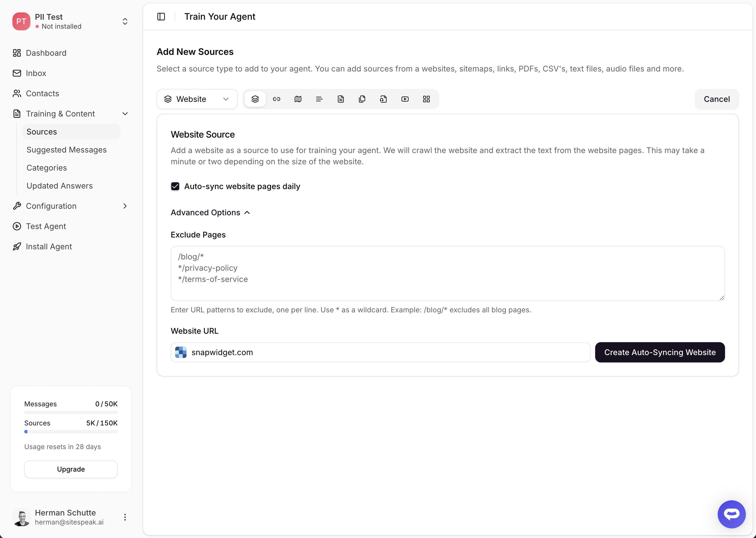The width and height of the screenshot is (756, 538).
Task: Open the grid integrations source icon
Action: coord(426,99)
